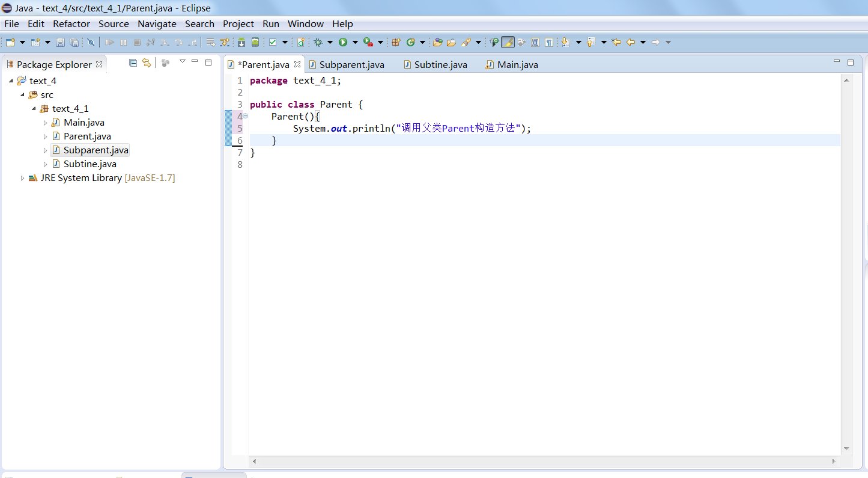Click the New Java Package icon
The height and width of the screenshot is (478, 868).
[x=396, y=42]
